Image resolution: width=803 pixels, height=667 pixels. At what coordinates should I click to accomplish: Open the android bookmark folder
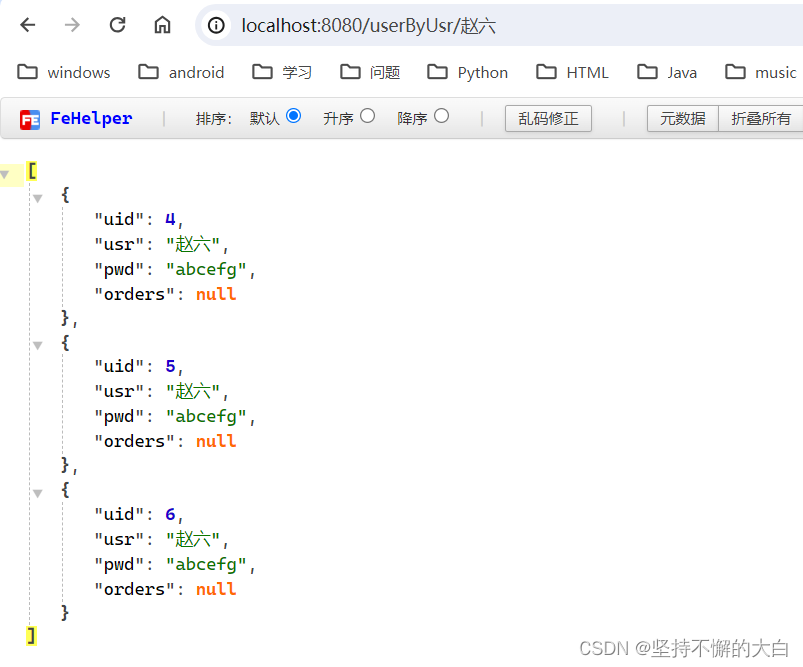(x=181, y=72)
